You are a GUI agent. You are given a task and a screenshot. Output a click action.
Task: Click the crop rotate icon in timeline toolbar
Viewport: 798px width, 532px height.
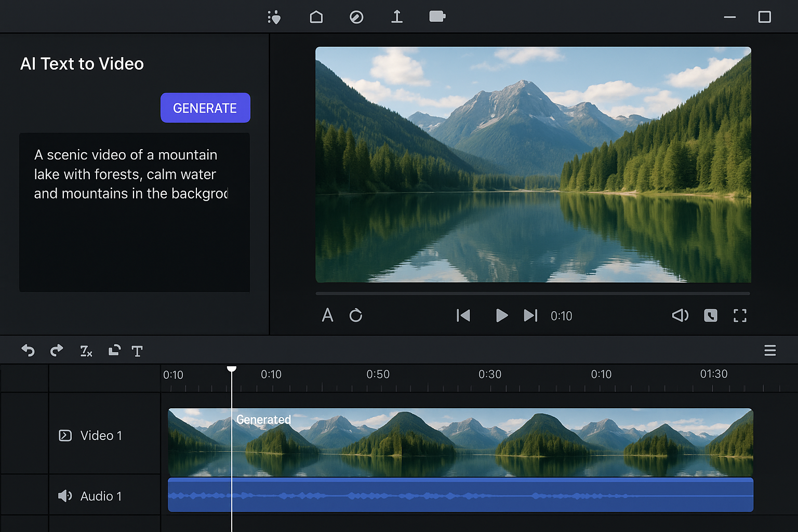(x=114, y=350)
